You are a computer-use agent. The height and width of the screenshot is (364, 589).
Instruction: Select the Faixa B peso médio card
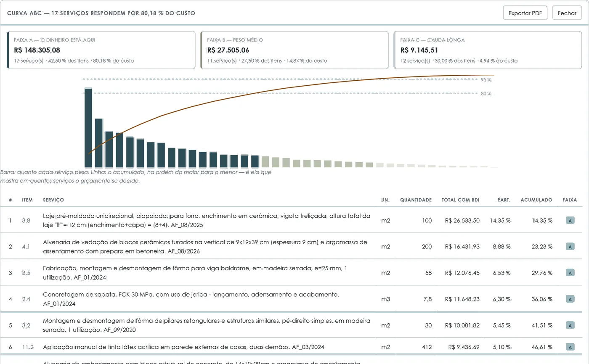coord(294,50)
